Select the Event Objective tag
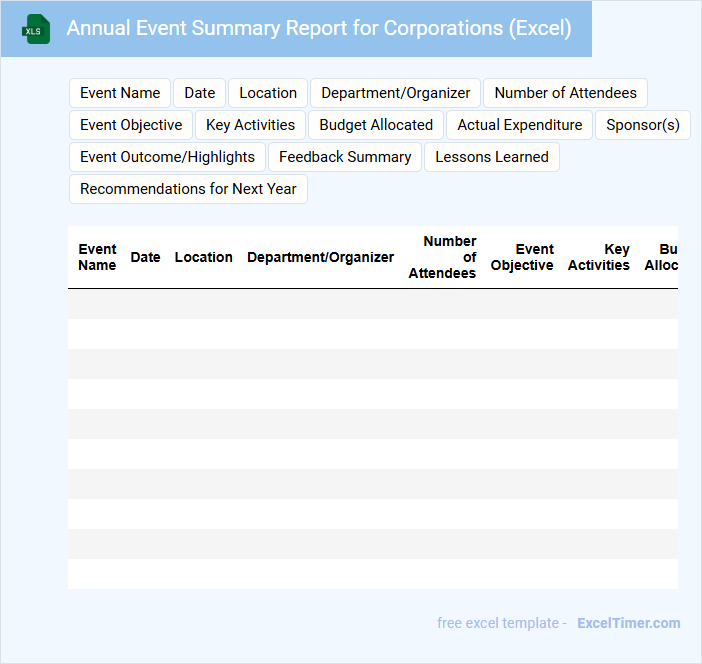This screenshot has width=702, height=664. [131, 125]
